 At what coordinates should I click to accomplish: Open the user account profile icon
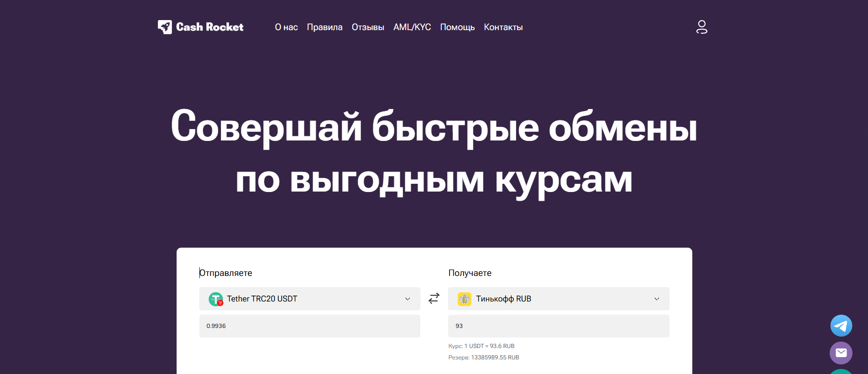pos(701,27)
